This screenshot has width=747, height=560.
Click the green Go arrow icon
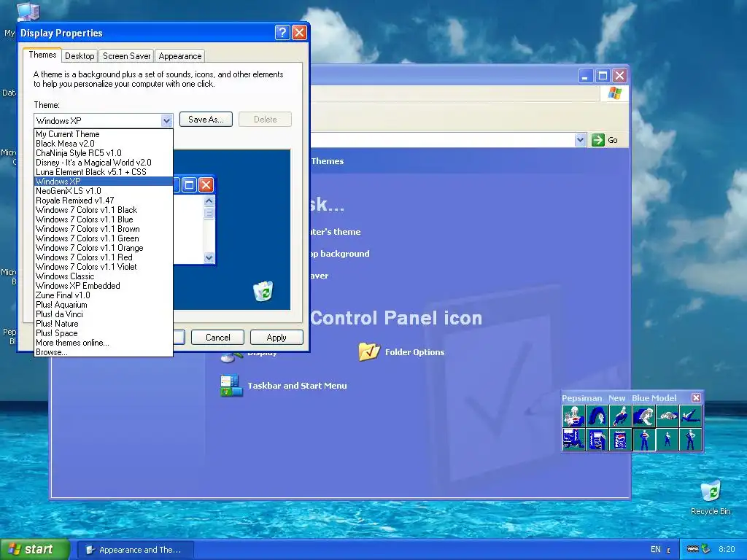pyautogui.click(x=598, y=140)
